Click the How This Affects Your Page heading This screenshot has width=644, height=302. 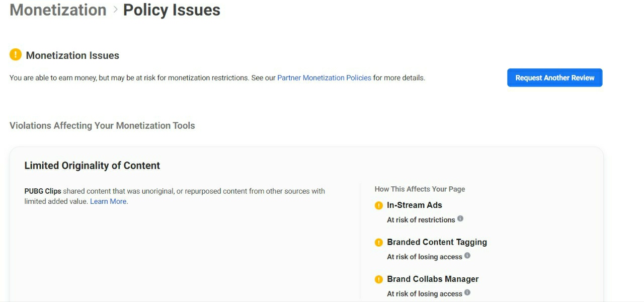[420, 189]
